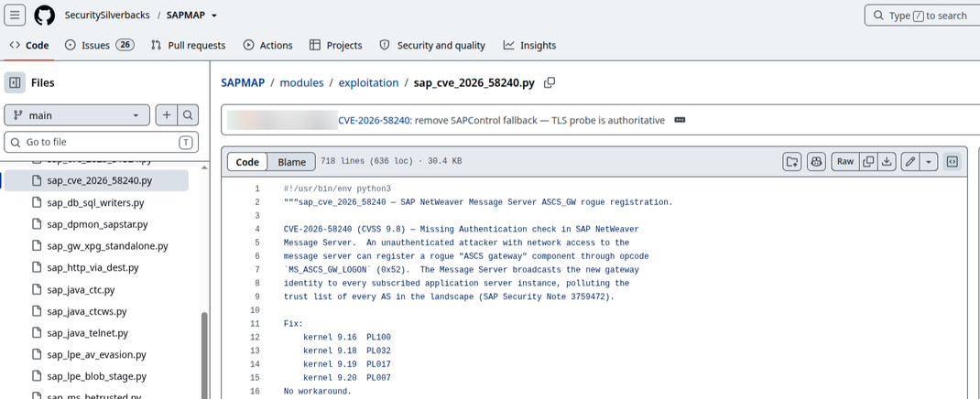Click the 'No workaround.' code line
The height and width of the screenshot is (399, 980).
point(318,392)
